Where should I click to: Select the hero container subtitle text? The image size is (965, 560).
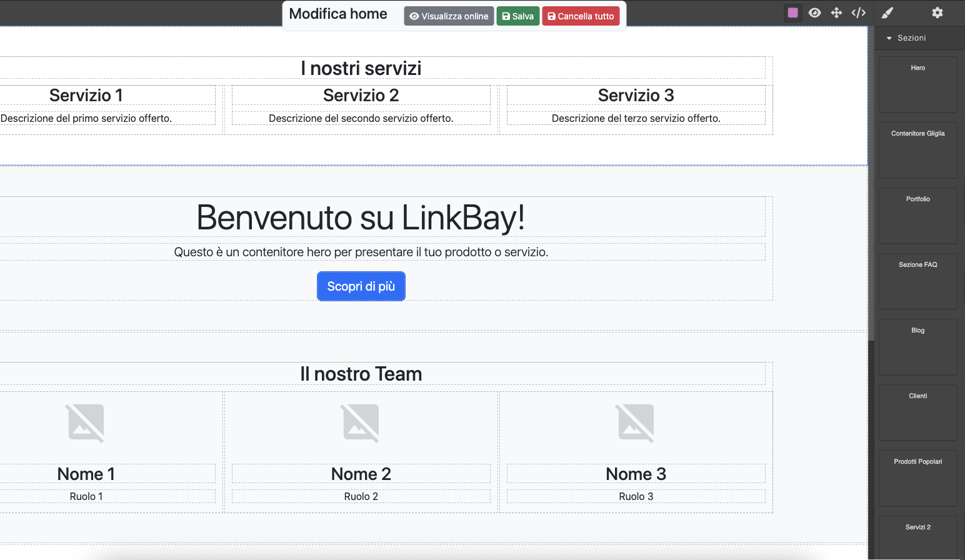click(361, 252)
